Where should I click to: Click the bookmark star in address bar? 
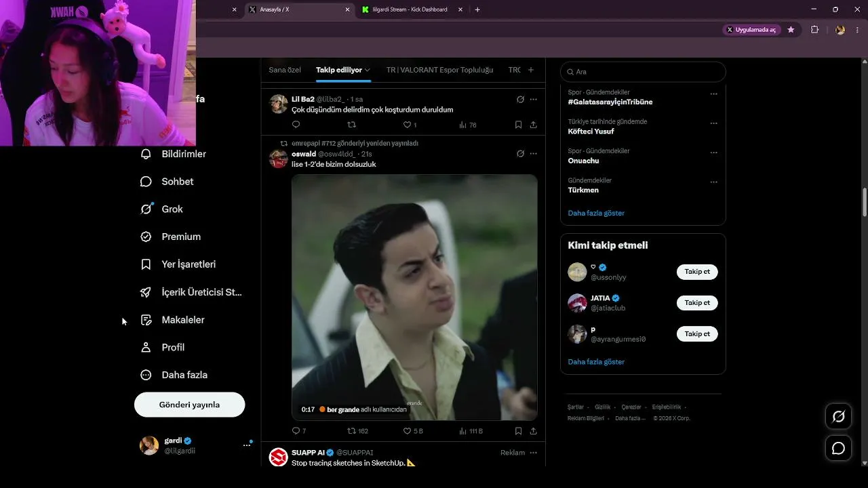791,30
